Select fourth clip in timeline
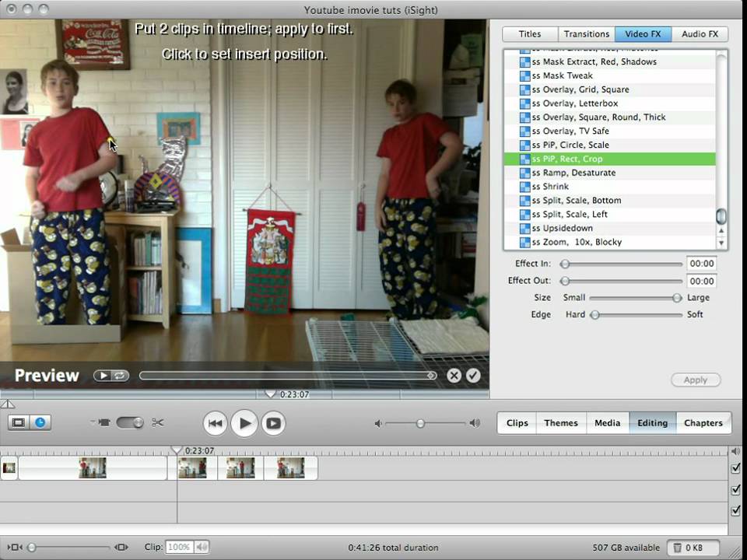The width and height of the screenshot is (747, 560). pos(290,468)
